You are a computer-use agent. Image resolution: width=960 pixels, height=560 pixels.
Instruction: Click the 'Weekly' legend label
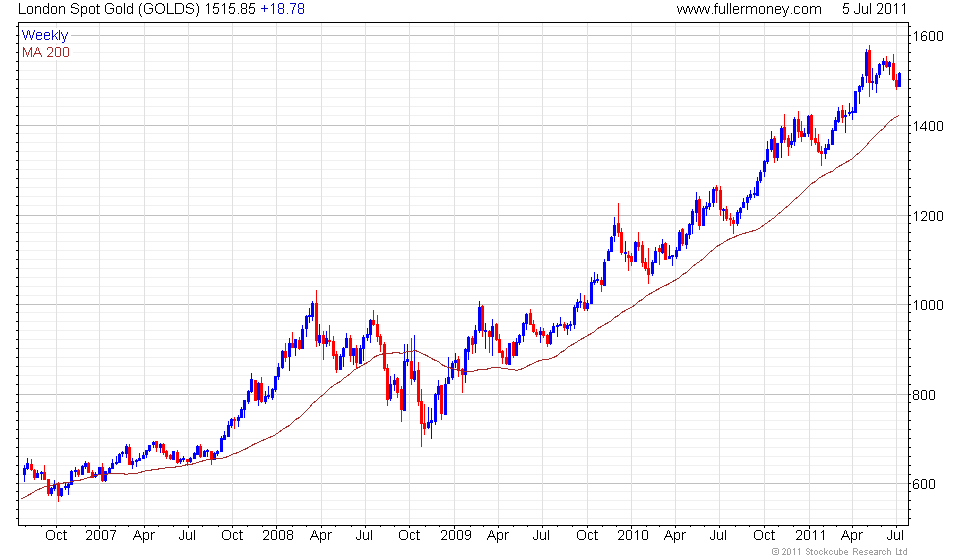(x=45, y=35)
